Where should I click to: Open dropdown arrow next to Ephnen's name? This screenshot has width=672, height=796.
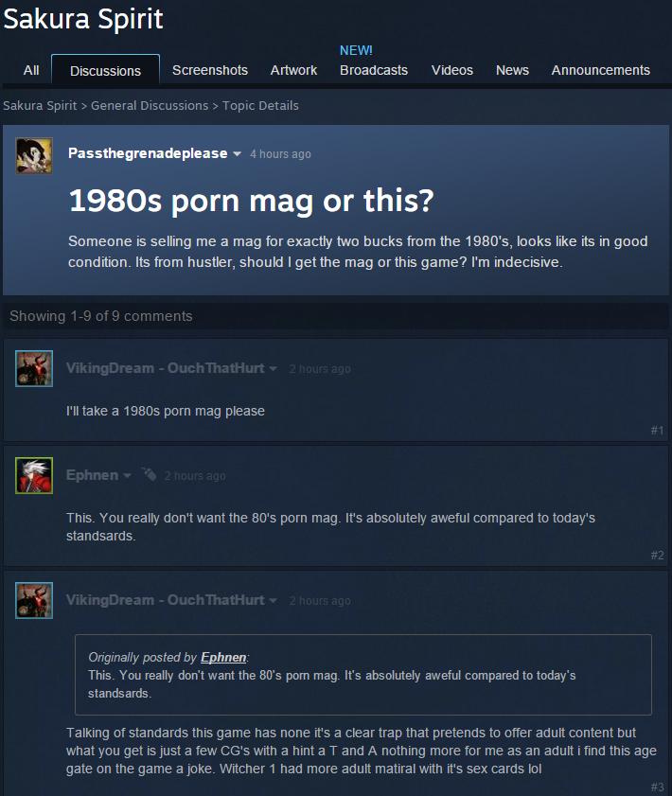click(127, 476)
